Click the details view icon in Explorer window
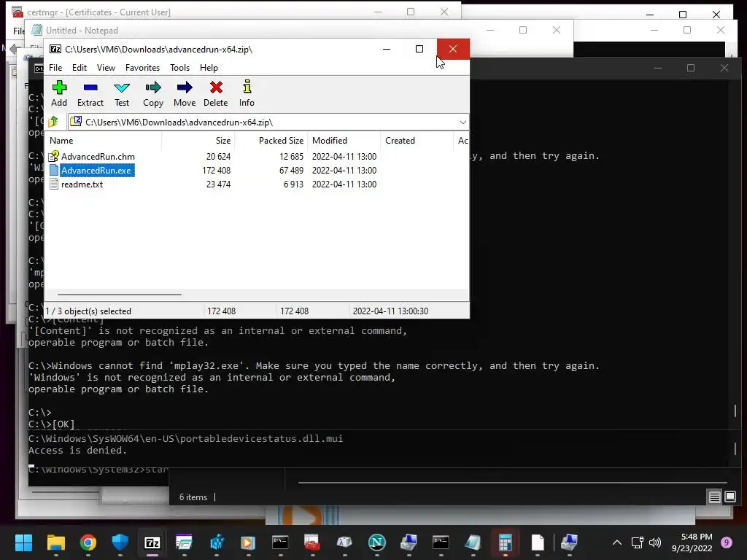The height and width of the screenshot is (560, 747). click(x=714, y=497)
